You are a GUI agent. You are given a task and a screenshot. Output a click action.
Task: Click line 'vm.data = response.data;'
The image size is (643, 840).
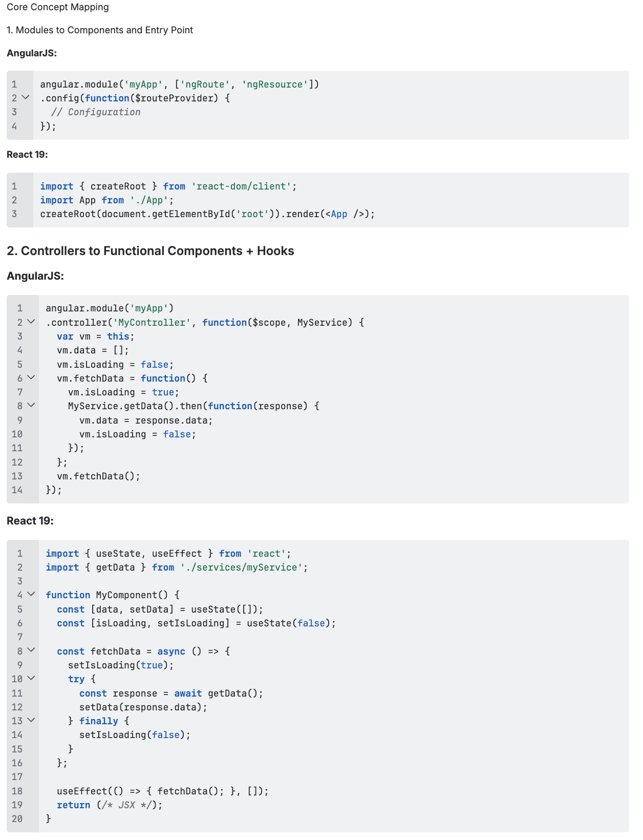coord(146,421)
